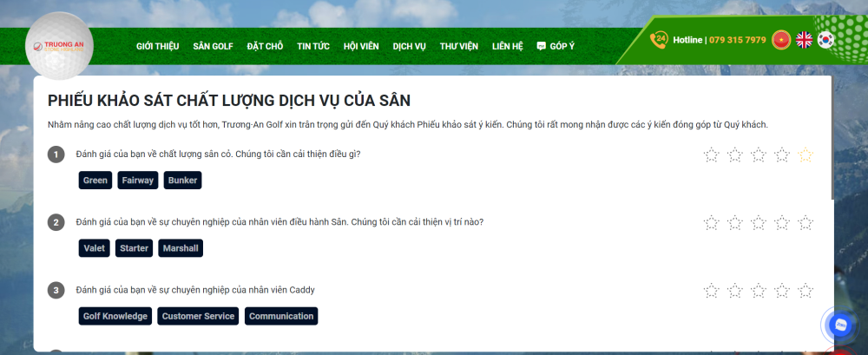Image resolution: width=868 pixels, height=355 pixels.
Task: Rate grass quality five stars
Action: (x=806, y=155)
